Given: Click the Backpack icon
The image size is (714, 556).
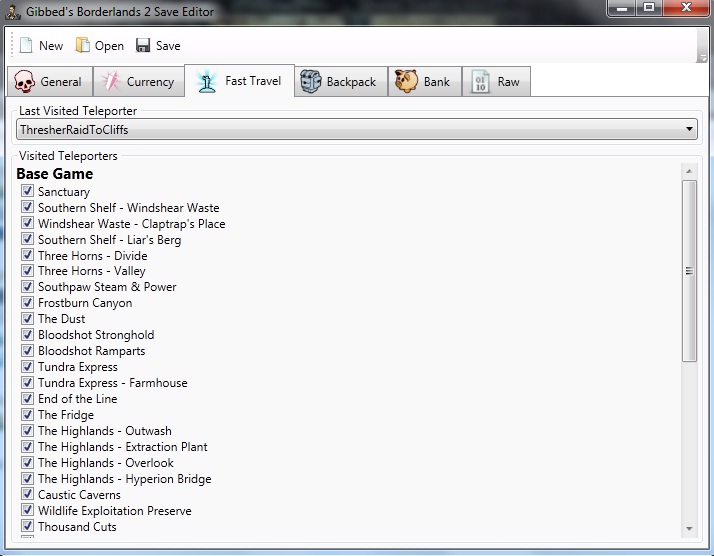Looking at the screenshot, I should tap(311, 82).
